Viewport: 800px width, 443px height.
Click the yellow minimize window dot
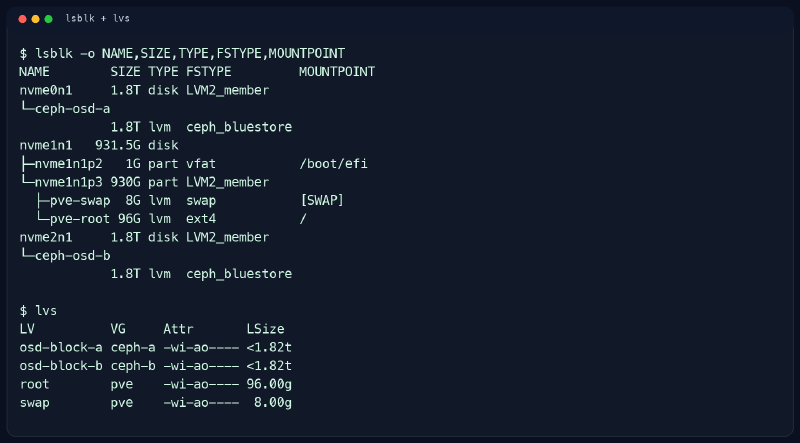point(35,19)
